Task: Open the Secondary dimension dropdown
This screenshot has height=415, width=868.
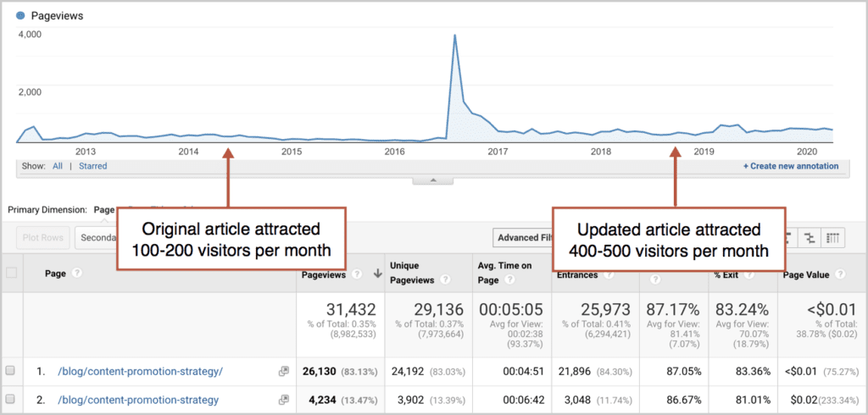Action: click(x=95, y=238)
